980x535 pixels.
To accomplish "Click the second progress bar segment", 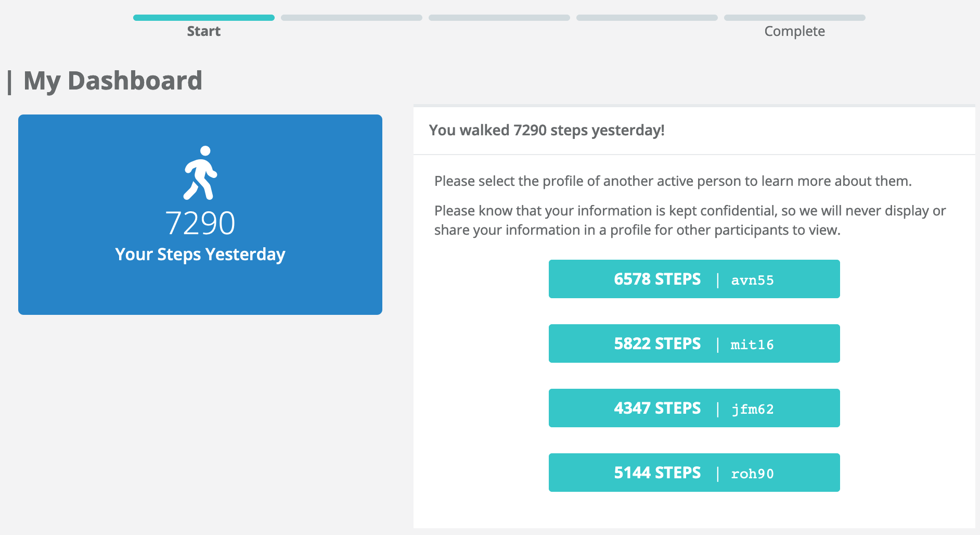I will [351, 18].
